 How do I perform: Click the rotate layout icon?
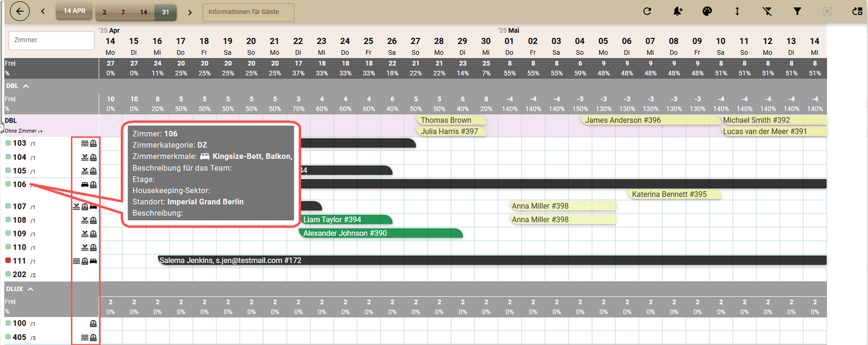click(x=857, y=11)
